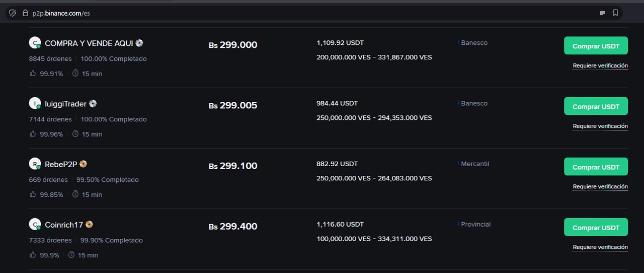Bookmark this page icon

(615, 13)
